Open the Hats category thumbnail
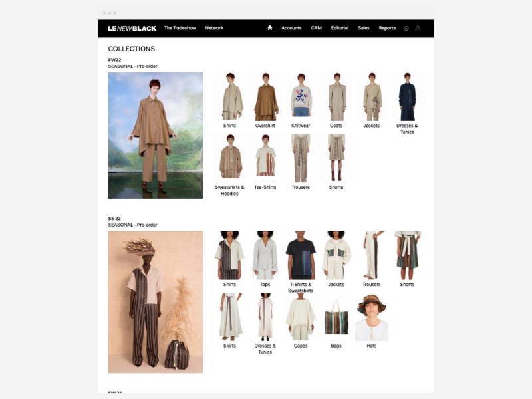 [x=372, y=317]
